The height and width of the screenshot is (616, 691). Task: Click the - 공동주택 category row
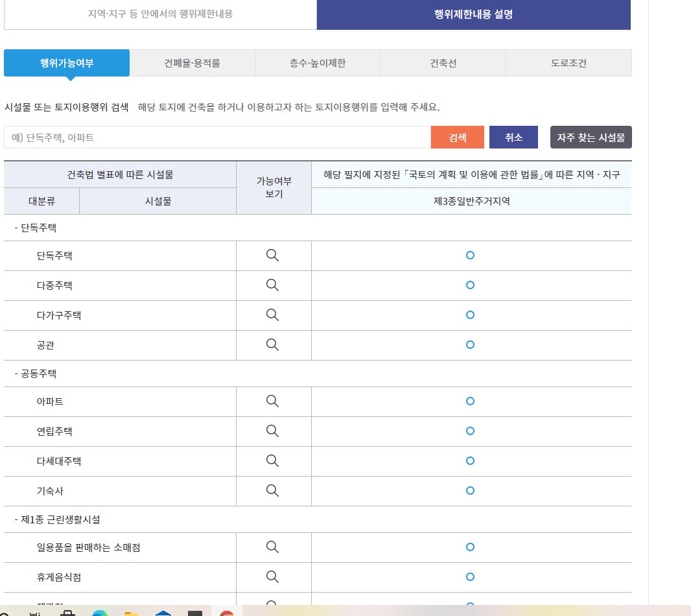pyautogui.click(x=318, y=374)
